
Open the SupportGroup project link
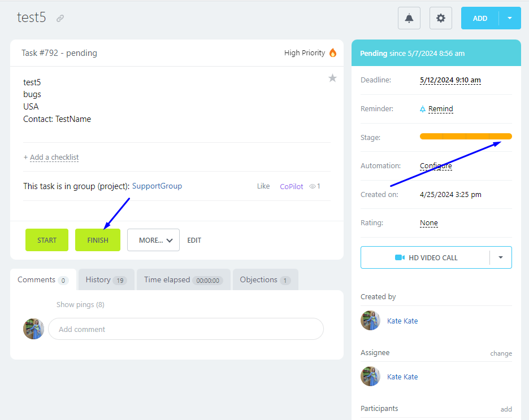click(157, 186)
